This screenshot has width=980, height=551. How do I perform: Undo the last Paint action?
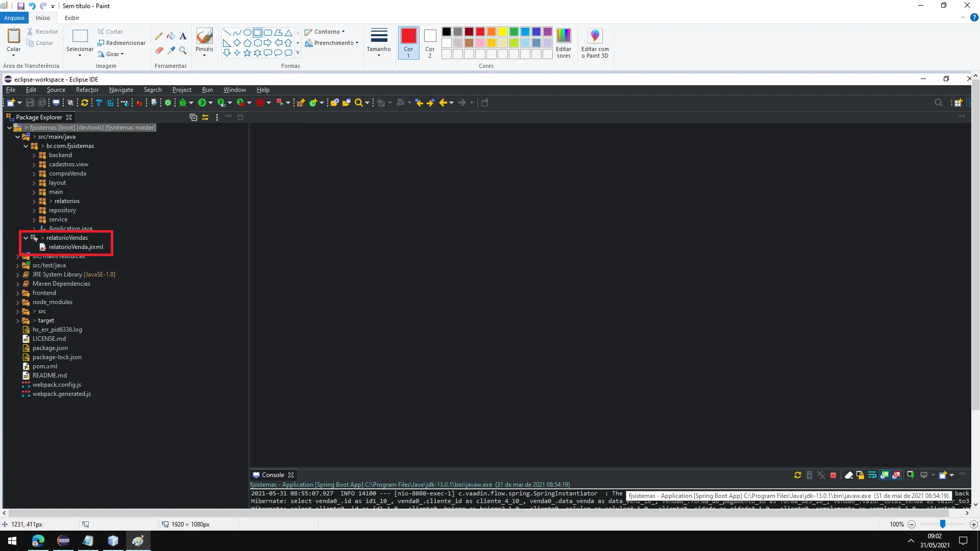point(32,6)
